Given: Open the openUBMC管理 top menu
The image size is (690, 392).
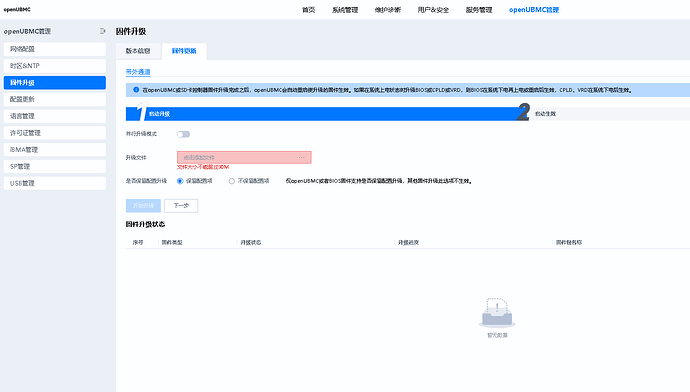Looking at the screenshot, I should [x=534, y=10].
